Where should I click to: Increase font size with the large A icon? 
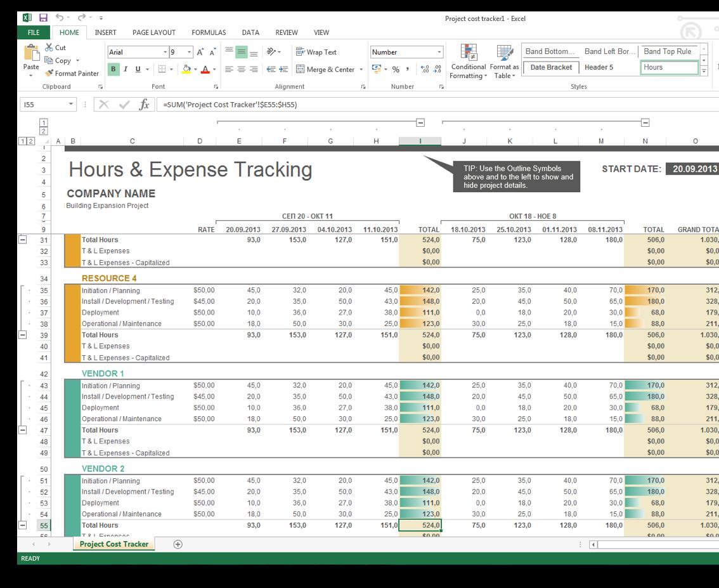tap(200, 52)
